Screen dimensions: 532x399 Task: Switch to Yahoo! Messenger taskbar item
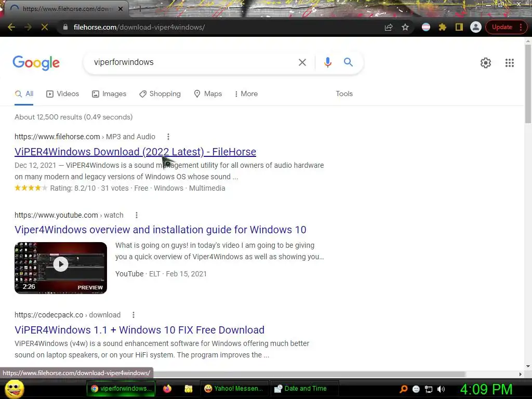point(234,389)
